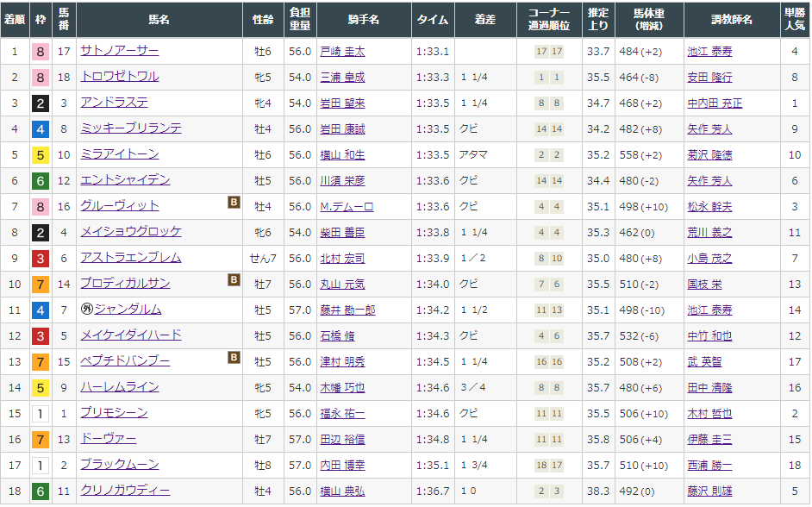The image size is (812, 507).
Task: Click the blinker B icon beside ペプチドバンブー
Action: [234, 357]
